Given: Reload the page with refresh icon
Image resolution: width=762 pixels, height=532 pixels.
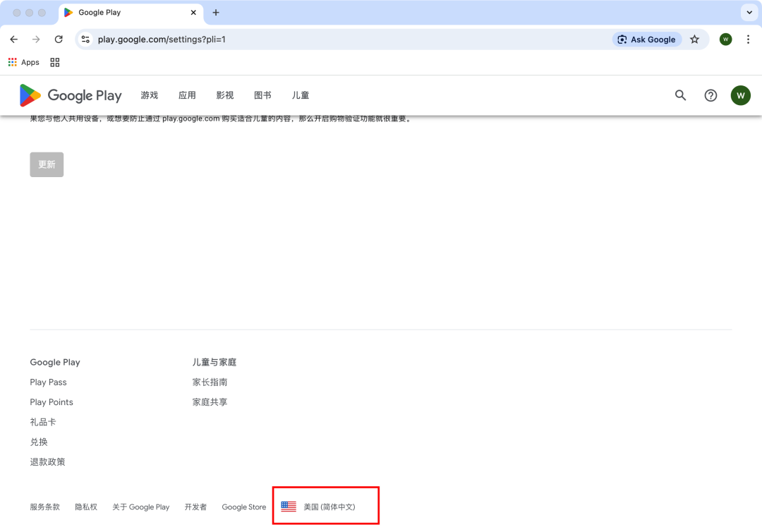Looking at the screenshot, I should coord(59,40).
